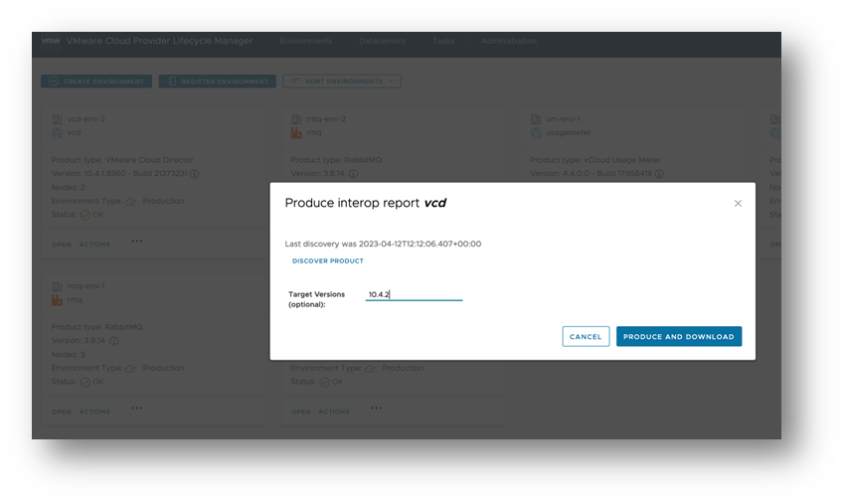Click build info icon on vcd-env-2 card

coord(195,173)
